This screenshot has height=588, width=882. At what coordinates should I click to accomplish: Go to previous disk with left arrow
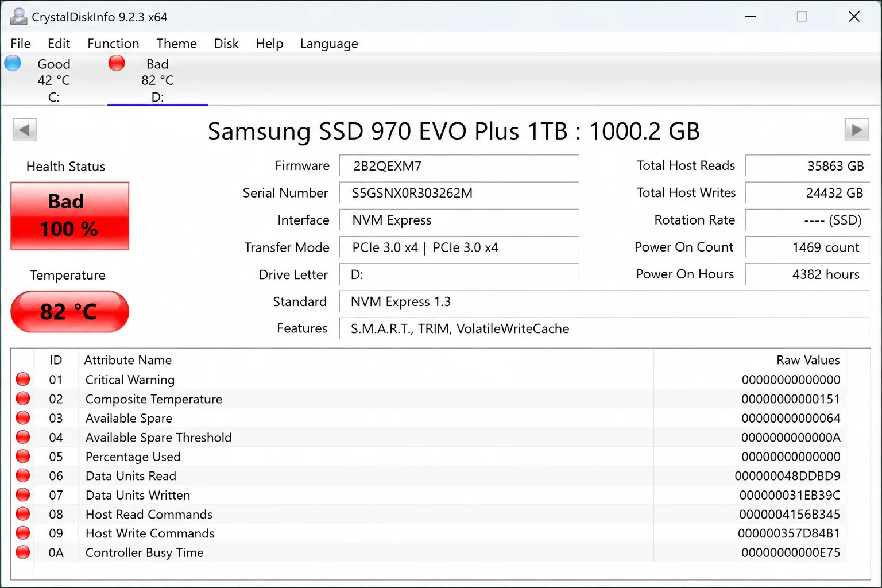(x=25, y=130)
